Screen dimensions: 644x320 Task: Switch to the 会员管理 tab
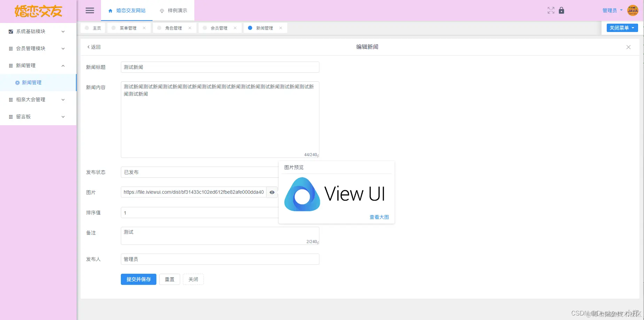(218, 28)
